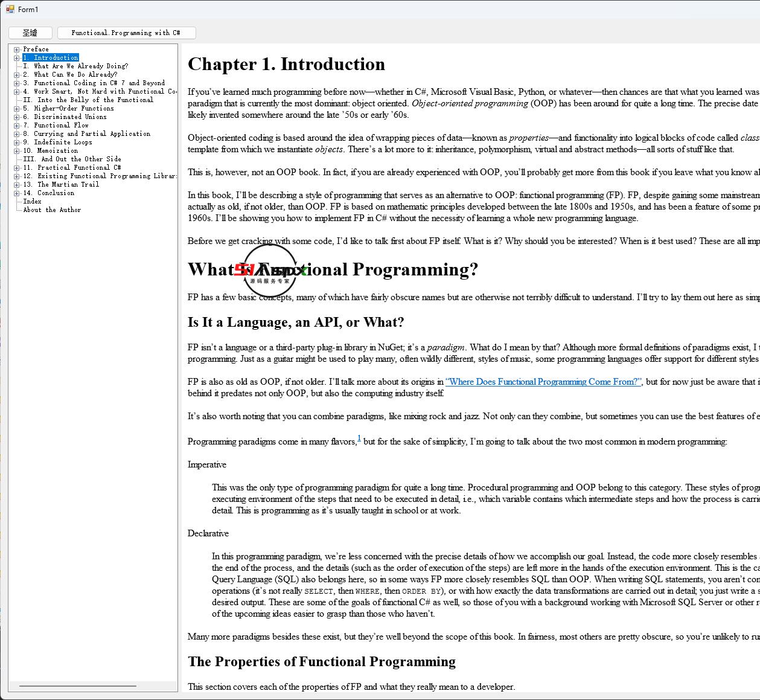760x700 pixels.
Task: Expand 4. Work Smart, Not Hard node
Action: (x=17, y=92)
